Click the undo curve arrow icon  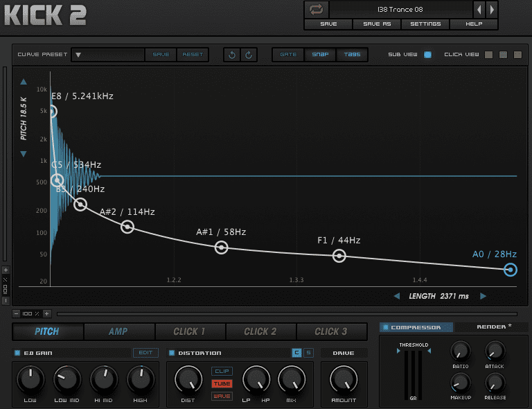231,54
